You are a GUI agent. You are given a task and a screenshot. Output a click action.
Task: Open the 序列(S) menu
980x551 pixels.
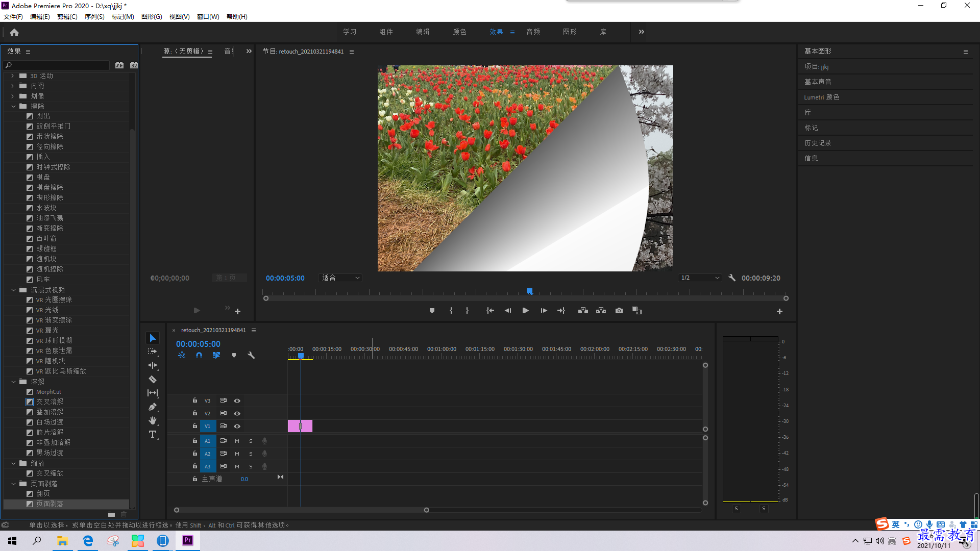pyautogui.click(x=94, y=16)
